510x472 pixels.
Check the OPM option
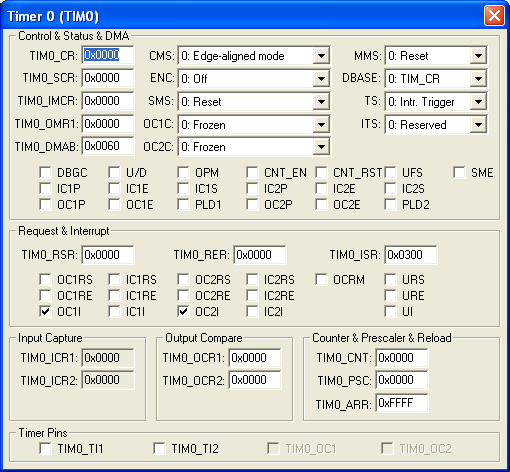coord(183,173)
